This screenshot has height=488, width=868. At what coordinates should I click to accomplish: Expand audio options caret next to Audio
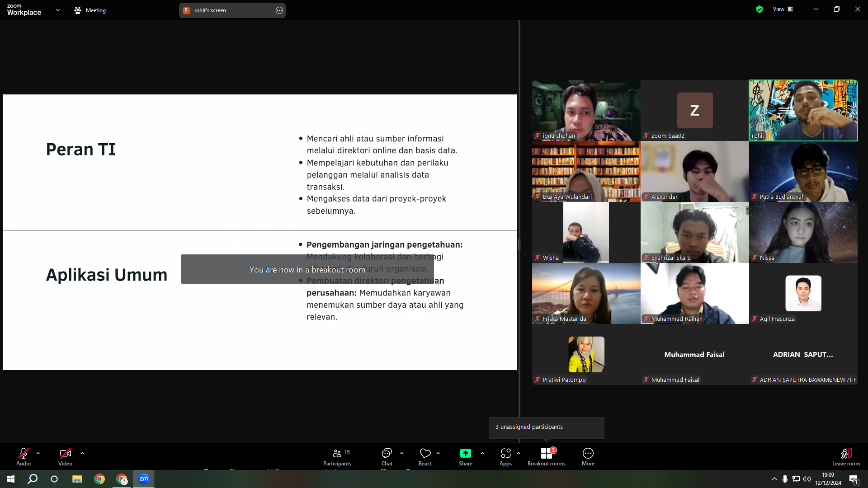coord(38,453)
